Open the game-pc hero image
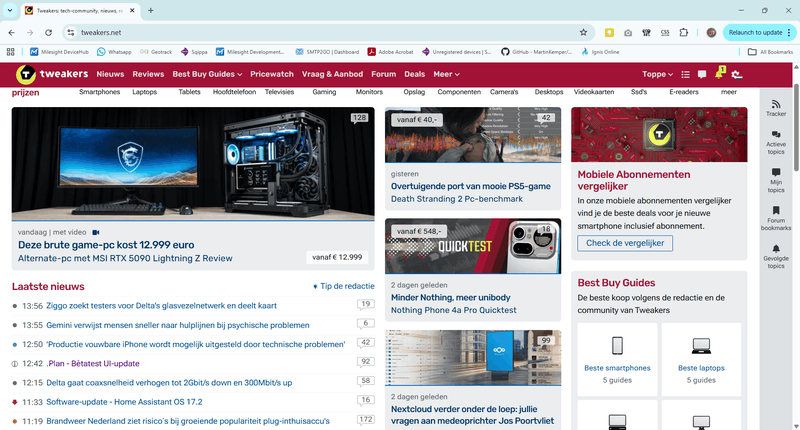The image size is (800, 430). click(193, 164)
